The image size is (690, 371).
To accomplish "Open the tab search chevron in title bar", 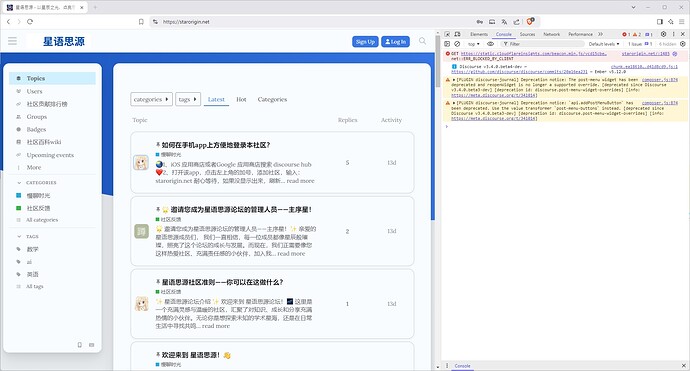I will coord(633,7).
